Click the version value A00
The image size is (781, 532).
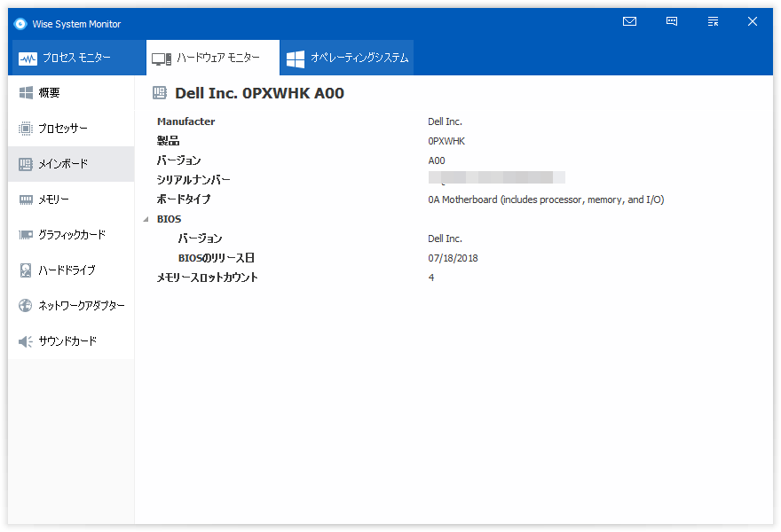point(437,160)
